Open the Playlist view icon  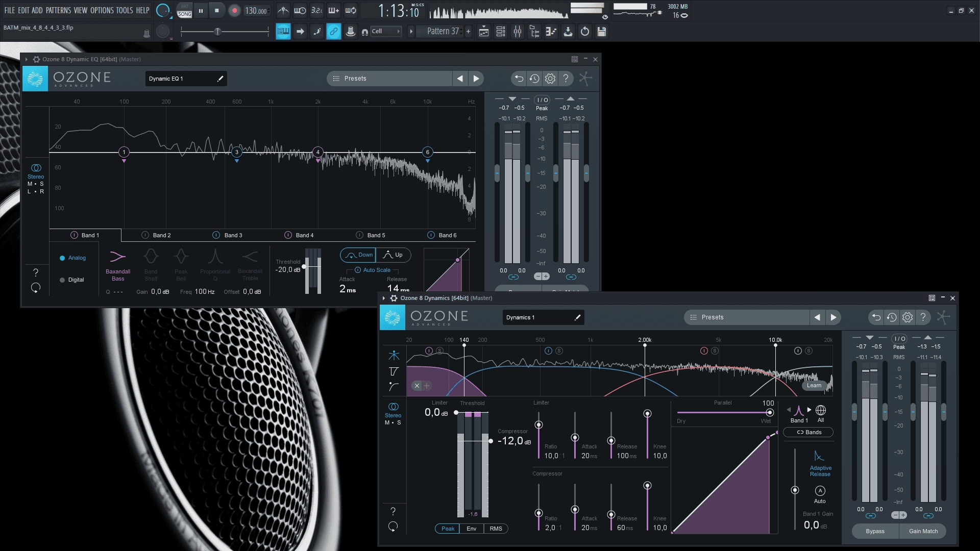pyautogui.click(x=484, y=32)
